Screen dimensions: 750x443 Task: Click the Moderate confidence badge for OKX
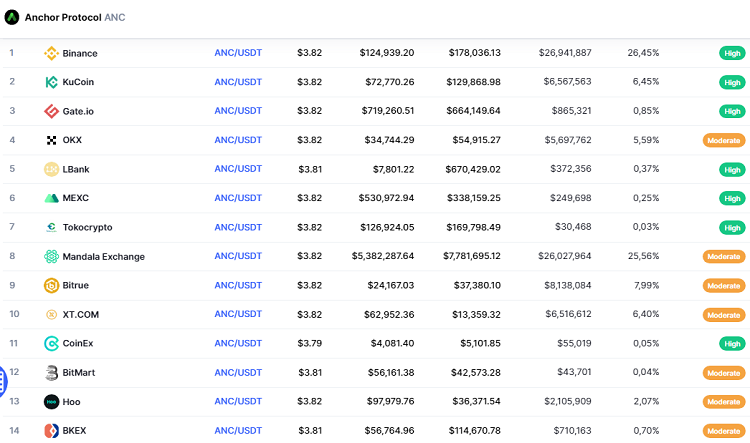point(724,140)
